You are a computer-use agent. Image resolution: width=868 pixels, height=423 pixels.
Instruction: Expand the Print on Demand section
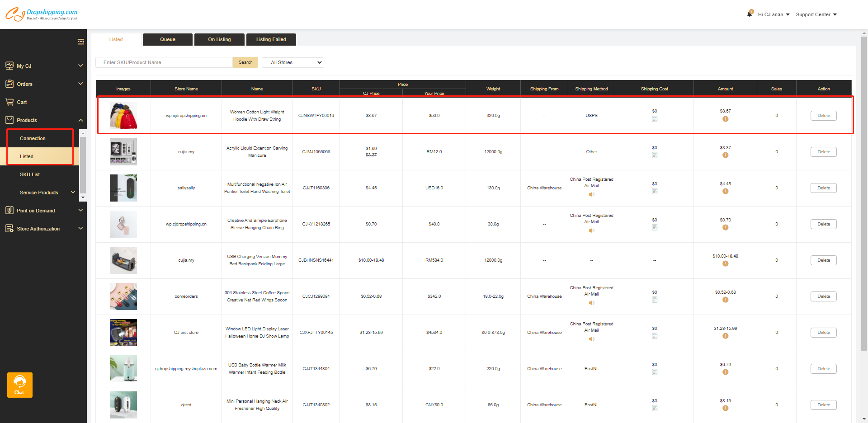pyautogui.click(x=80, y=211)
